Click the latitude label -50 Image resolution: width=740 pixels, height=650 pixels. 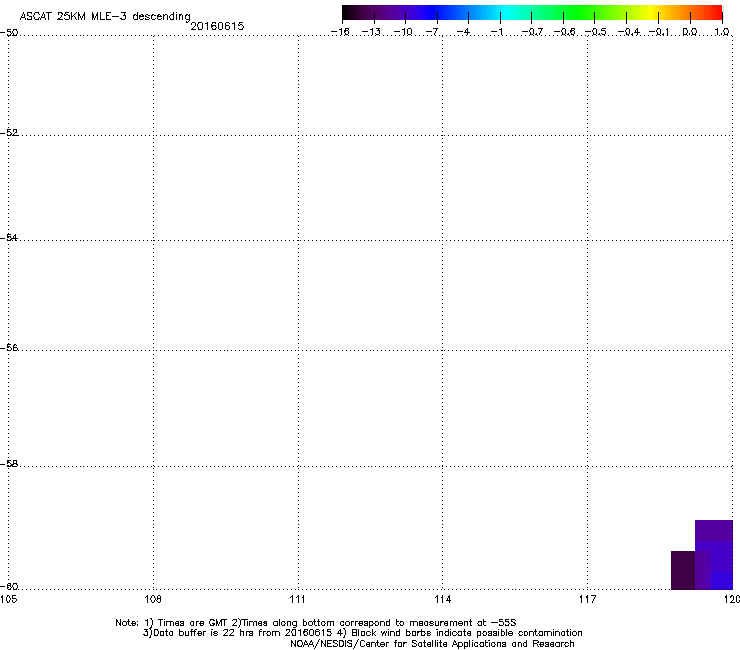pos(9,33)
